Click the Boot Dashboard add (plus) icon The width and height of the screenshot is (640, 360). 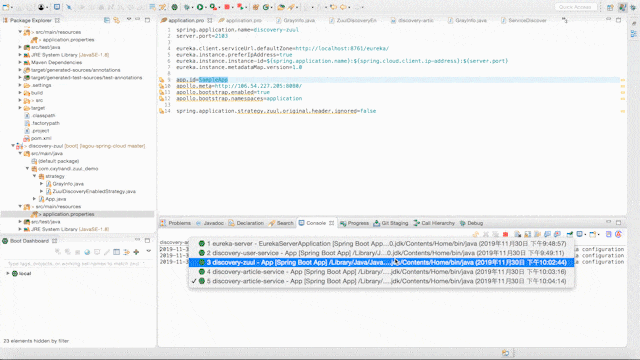pyautogui.click(x=136, y=252)
